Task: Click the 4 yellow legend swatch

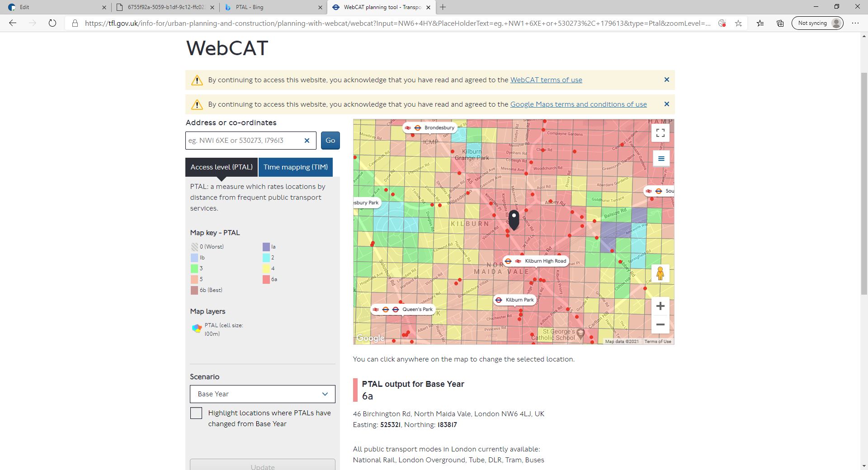Action: pyautogui.click(x=266, y=268)
